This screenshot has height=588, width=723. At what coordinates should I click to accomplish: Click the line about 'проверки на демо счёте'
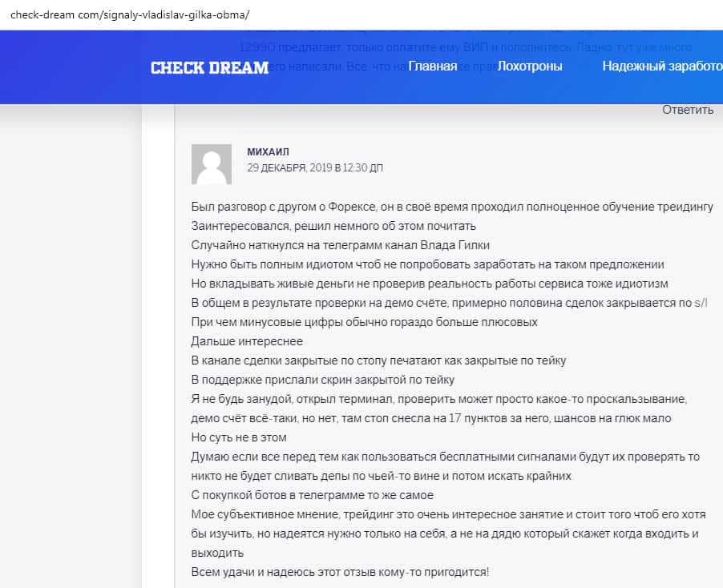click(x=449, y=304)
